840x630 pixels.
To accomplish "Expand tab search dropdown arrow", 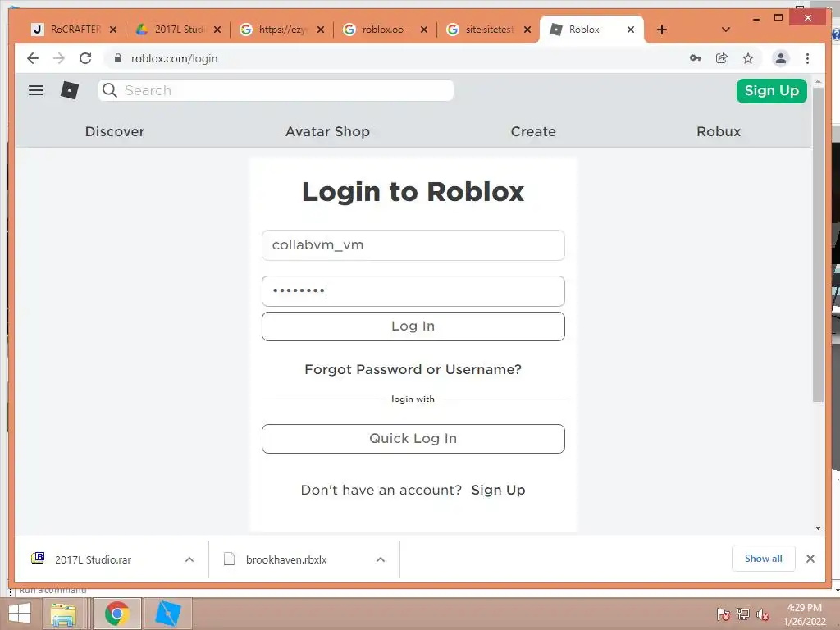I will click(x=725, y=30).
